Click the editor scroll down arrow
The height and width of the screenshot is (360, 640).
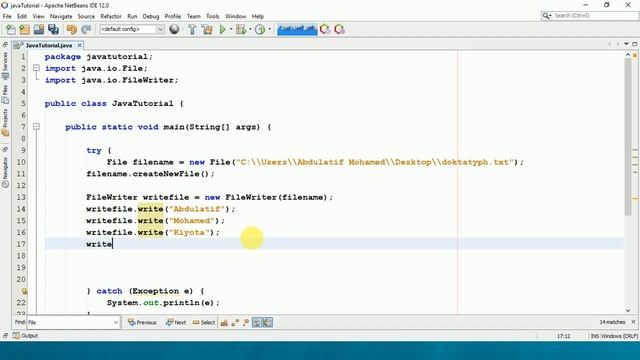(x=628, y=311)
